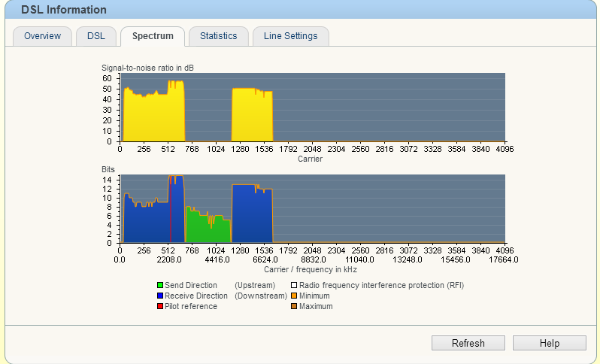Viewport: 600px width, 364px height.
Task: Click the green Send Direction legend swatch
Action: (x=160, y=285)
